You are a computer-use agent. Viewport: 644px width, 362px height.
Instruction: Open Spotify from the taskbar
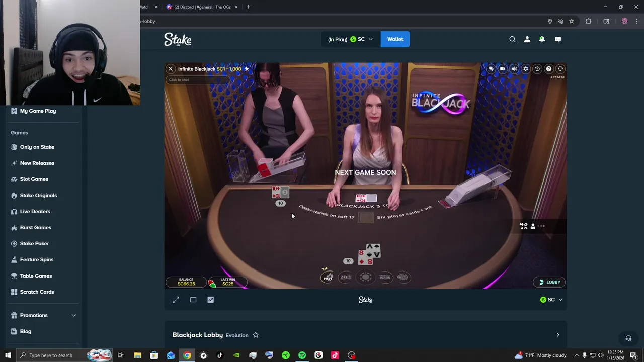302,355
